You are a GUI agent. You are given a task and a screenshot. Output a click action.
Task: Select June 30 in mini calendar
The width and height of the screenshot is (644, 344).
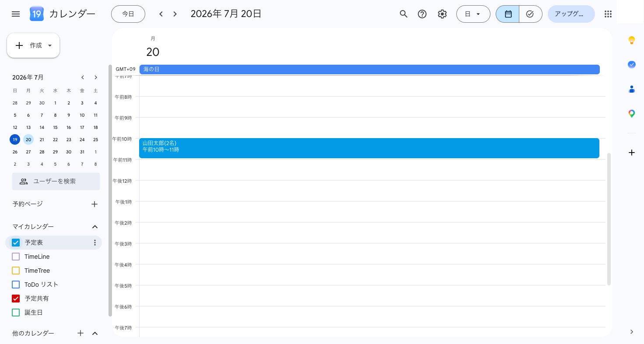click(x=42, y=103)
